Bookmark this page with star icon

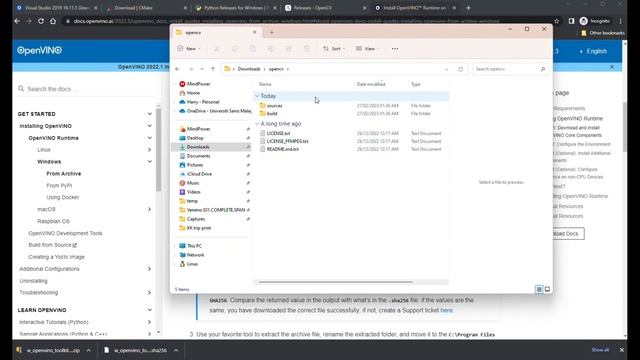[556, 21]
